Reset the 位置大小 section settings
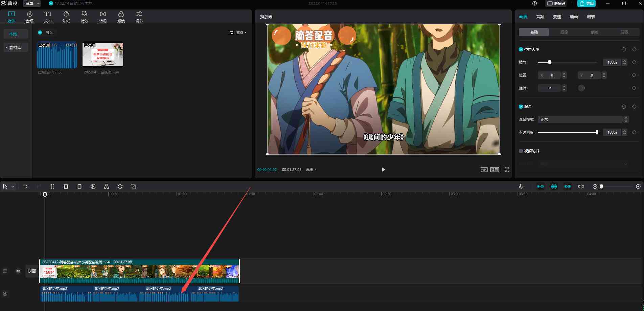 click(624, 49)
